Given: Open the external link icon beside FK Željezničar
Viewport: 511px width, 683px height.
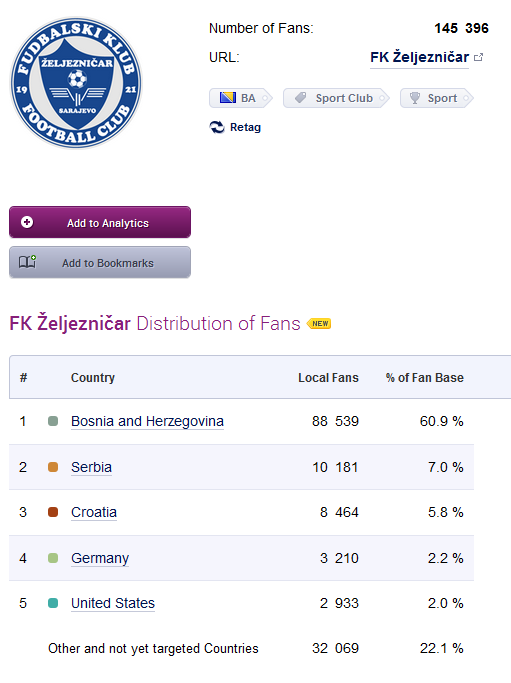Looking at the screenshot, I should pos(478,57).
